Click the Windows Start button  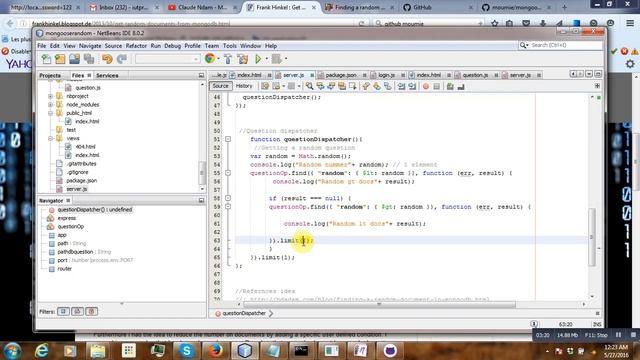coord(12,351)
